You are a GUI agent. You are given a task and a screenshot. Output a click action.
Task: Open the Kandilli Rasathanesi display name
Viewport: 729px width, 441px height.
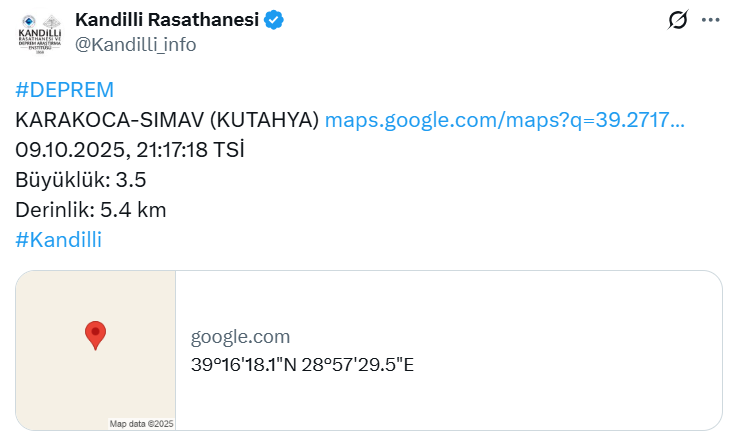[167, 20]
